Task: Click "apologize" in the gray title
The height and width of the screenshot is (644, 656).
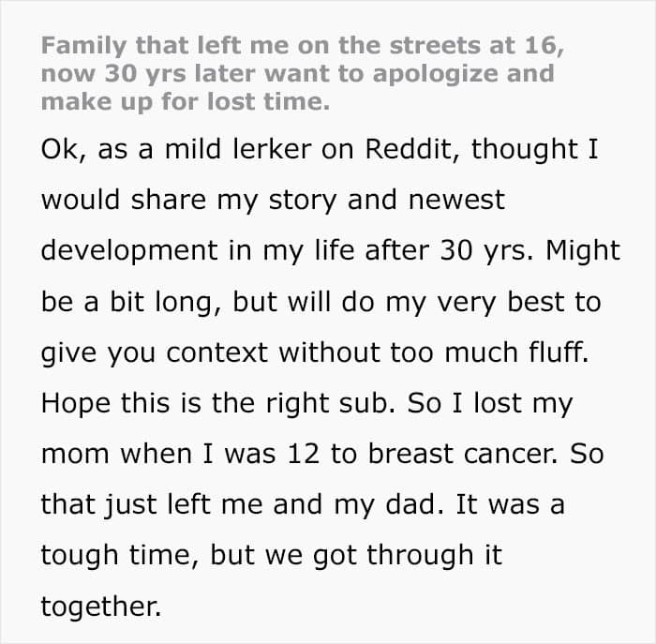Action: click(x=434, y=74)
